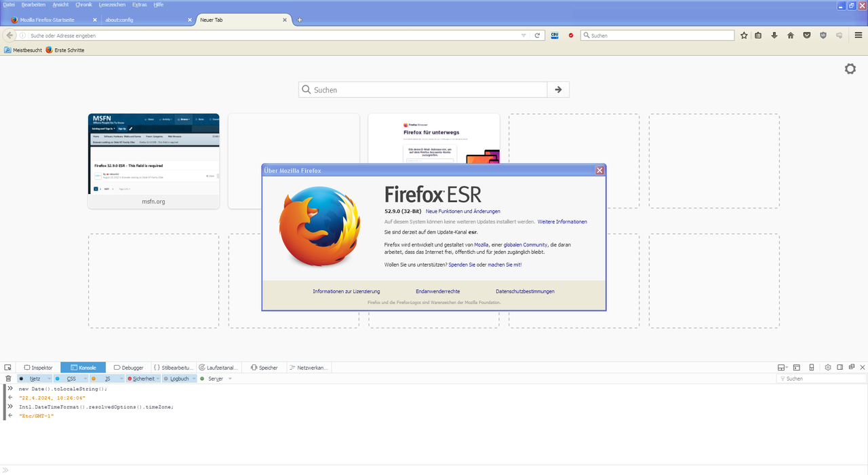Expand Logbuch filter dropdown arrow
Image resolution: width=868 pixels, height=475 pixels.
pos(194,379)
